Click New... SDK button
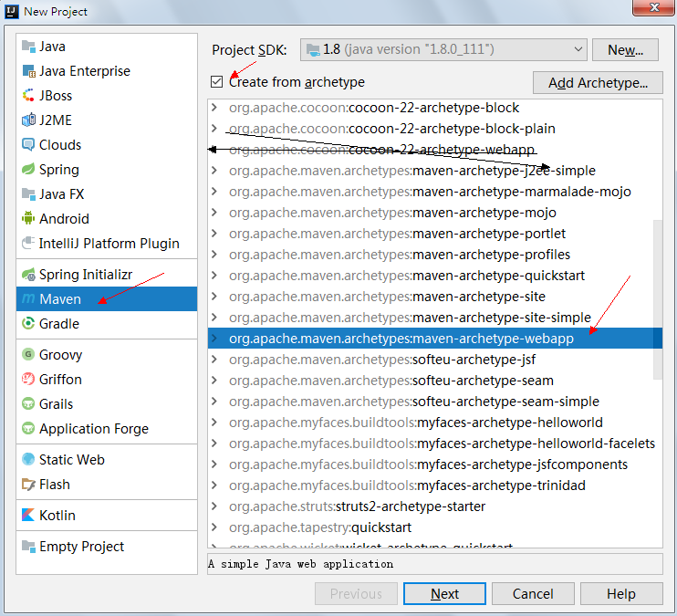Screen dimensions: 677x616 (x=626, y=49)
